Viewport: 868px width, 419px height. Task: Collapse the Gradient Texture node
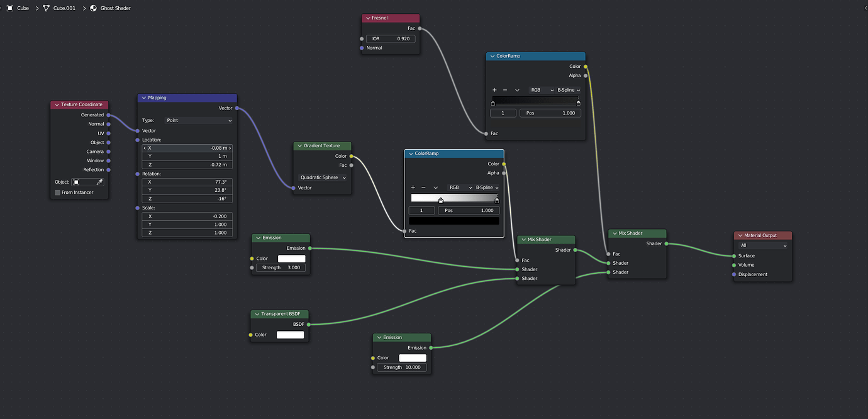pos(299,146)
